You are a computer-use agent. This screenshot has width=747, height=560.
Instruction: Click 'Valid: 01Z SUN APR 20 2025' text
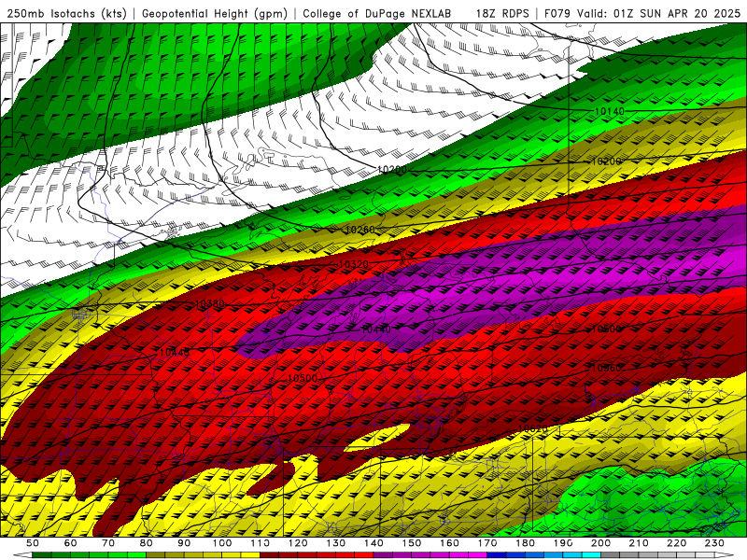(659, 13)
